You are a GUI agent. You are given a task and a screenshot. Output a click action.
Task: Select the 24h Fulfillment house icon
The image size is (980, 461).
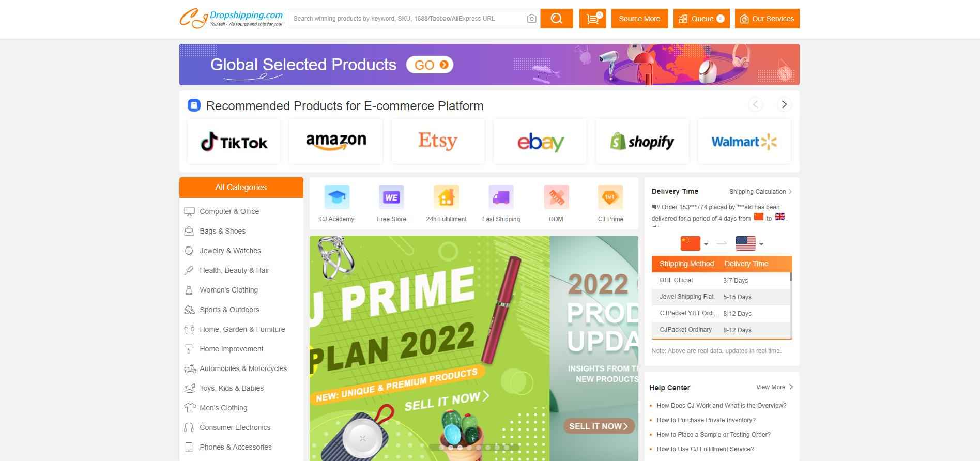[446, 197]
